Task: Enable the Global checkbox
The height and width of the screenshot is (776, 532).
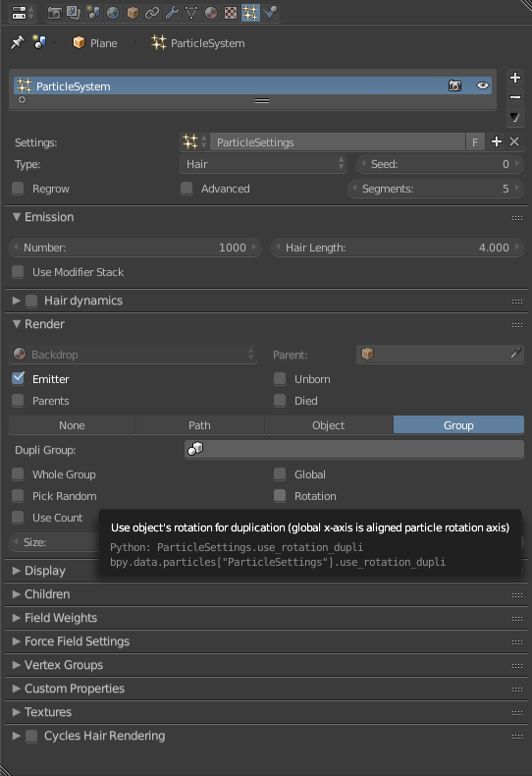Action: tap(280, 474)
